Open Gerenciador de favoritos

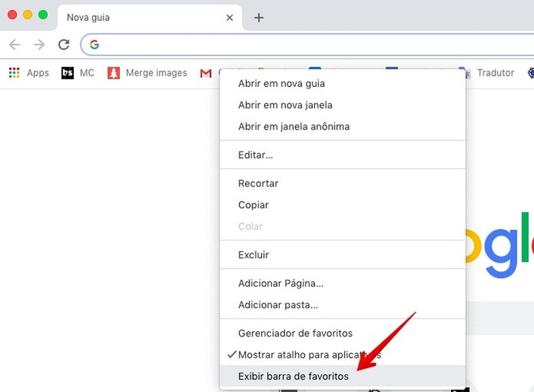pos(343,333)
